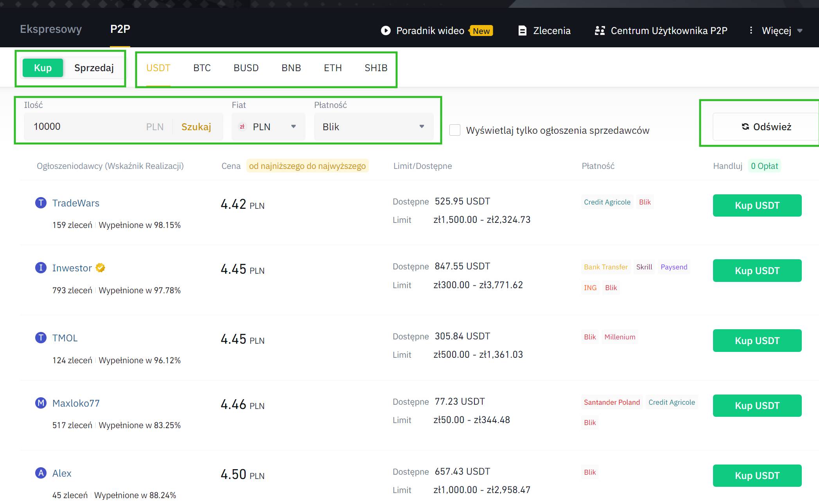
Task: Open Maxloko77 advertiser profile
Action: [76, 403]
